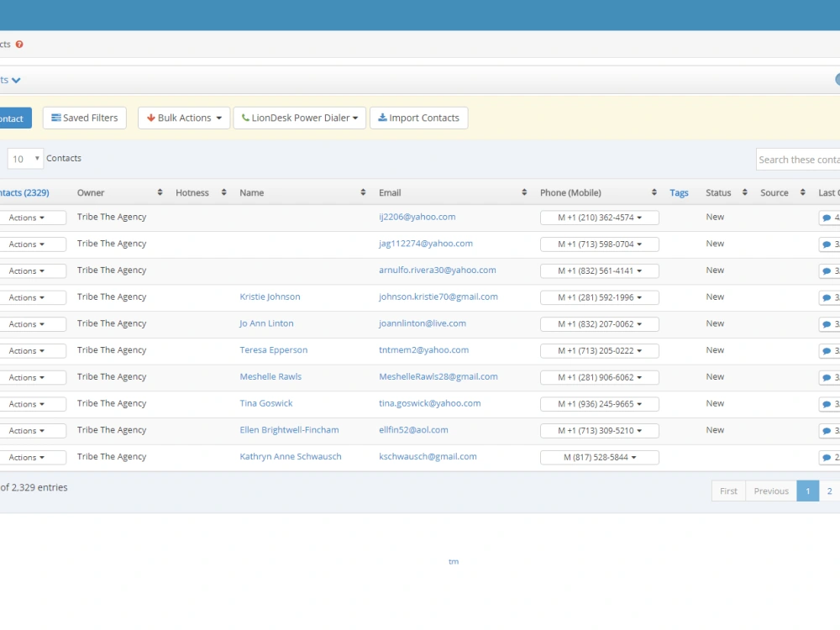
Task: Click email kschwausch@gmail.com
Action: coord(428,456)
